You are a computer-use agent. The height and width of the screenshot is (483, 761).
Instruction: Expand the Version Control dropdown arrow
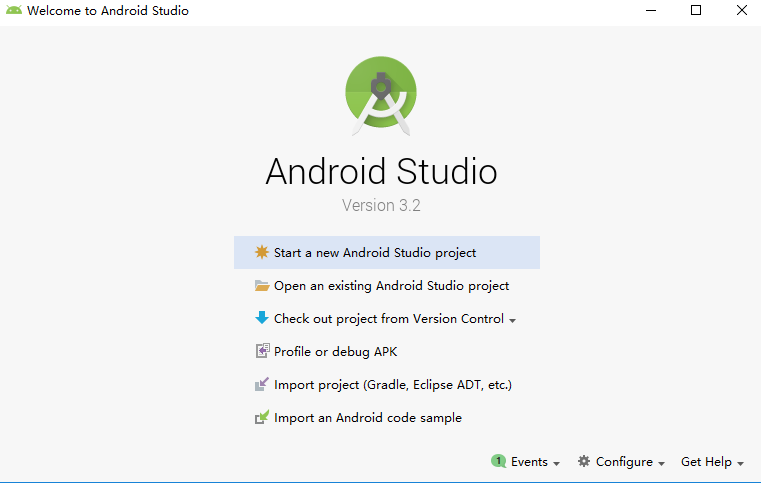(513, 320)
